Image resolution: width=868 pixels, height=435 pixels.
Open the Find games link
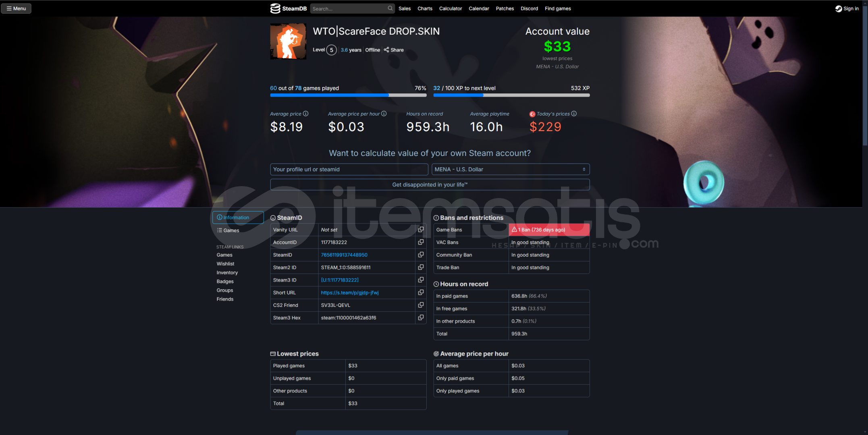pos(558,8)
